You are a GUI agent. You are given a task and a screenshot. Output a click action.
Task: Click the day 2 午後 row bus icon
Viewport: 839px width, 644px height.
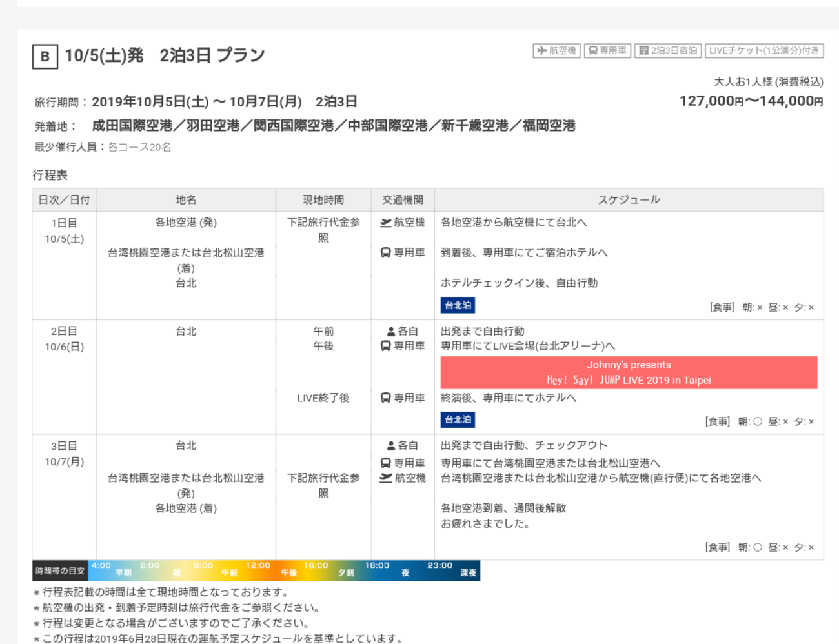pyautogui.click(x=385, y=347)
